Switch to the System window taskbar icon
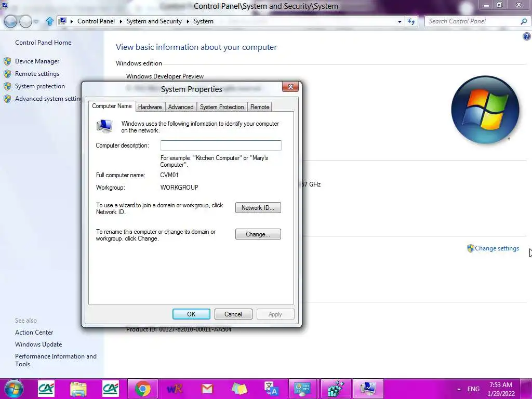The image size is (532, 399). click(368, 389)
